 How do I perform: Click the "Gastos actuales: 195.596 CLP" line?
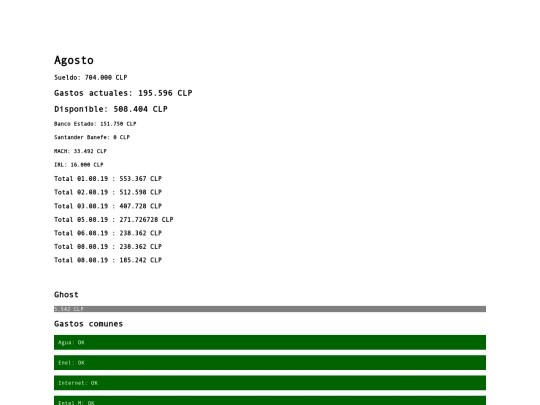(x=123, y=93)
